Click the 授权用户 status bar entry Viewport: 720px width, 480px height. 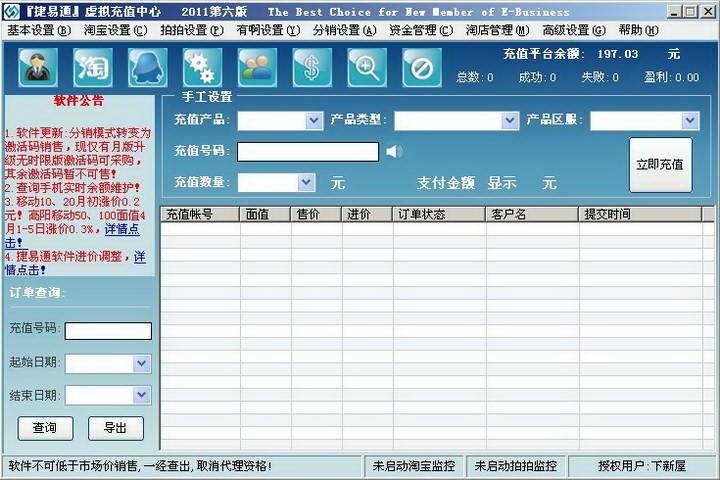[642, 466]
